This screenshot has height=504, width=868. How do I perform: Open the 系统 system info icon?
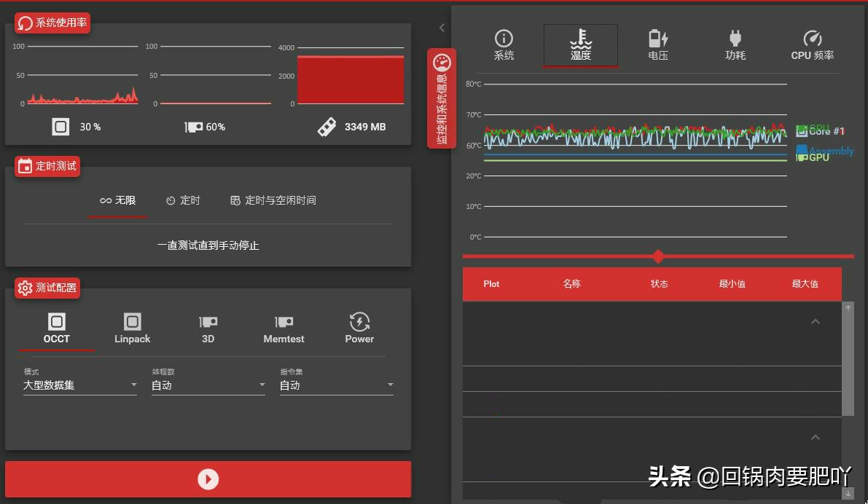(504, 44)
